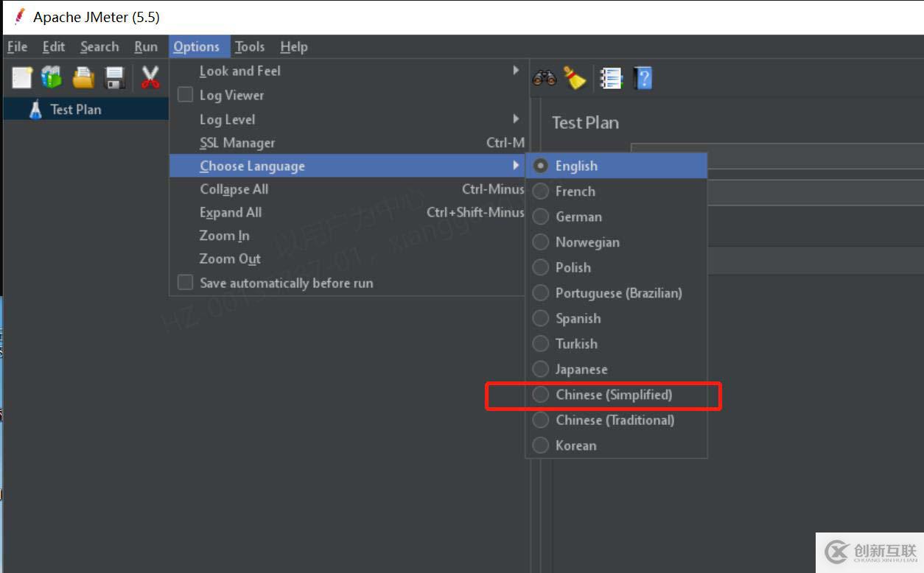Click Collapse All in Options menu
This screenshot has width=924, height=573.
tap(234, 189)
